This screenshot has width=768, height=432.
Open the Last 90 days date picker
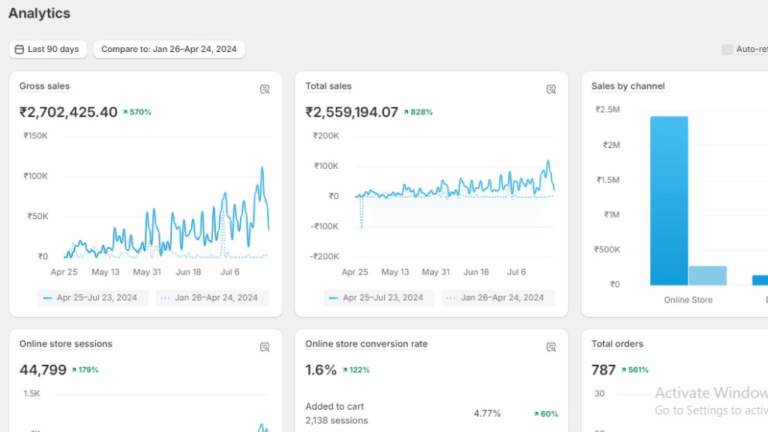(x=47, y=49)
